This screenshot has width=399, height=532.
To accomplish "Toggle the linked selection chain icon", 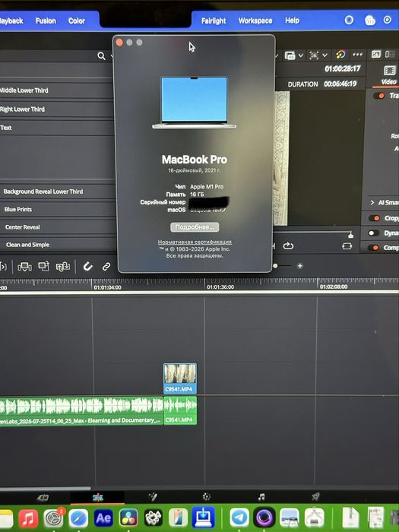I will (106, 267).
